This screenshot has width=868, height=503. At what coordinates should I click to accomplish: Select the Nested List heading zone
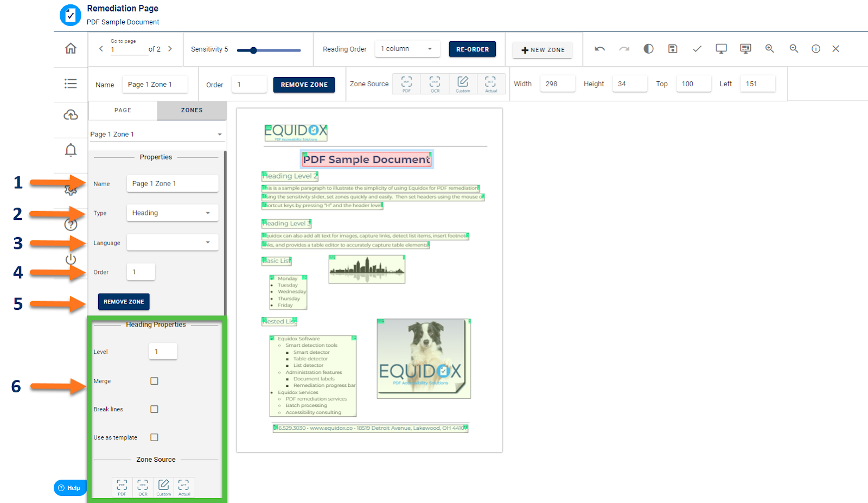[x=279, y=321]
